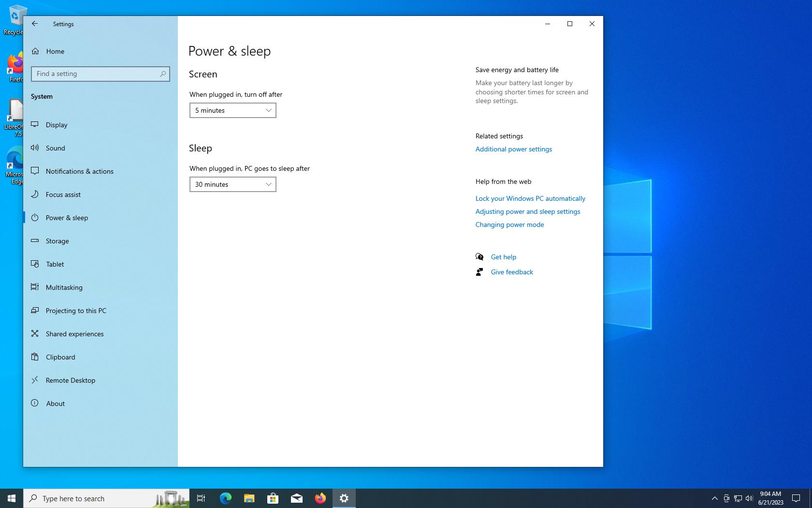Click the Changing power mode link

[x=509, y=224]
